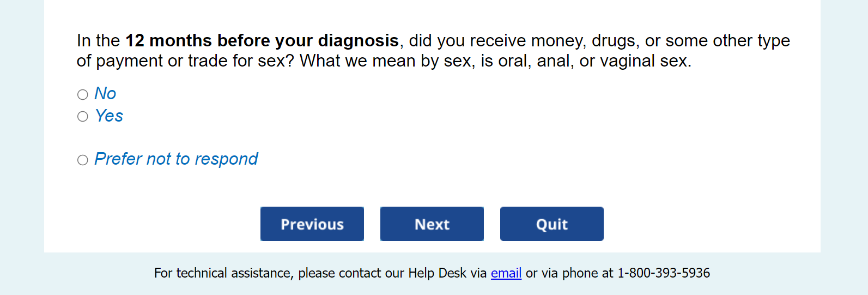This screenshot has width=868, height=295.
Task: Click the phone number 1-800-393-5936
Action: [664, 273]
